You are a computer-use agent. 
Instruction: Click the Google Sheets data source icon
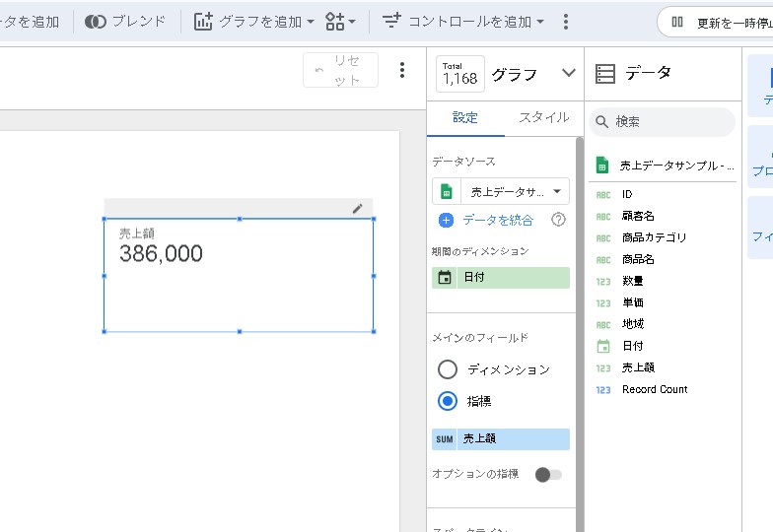click(446, 191)
